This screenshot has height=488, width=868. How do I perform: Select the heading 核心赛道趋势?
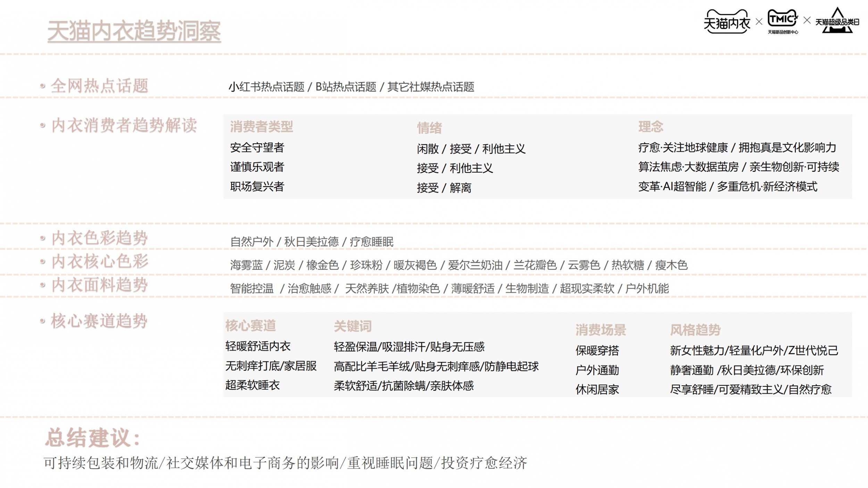[x=99, y=321]
